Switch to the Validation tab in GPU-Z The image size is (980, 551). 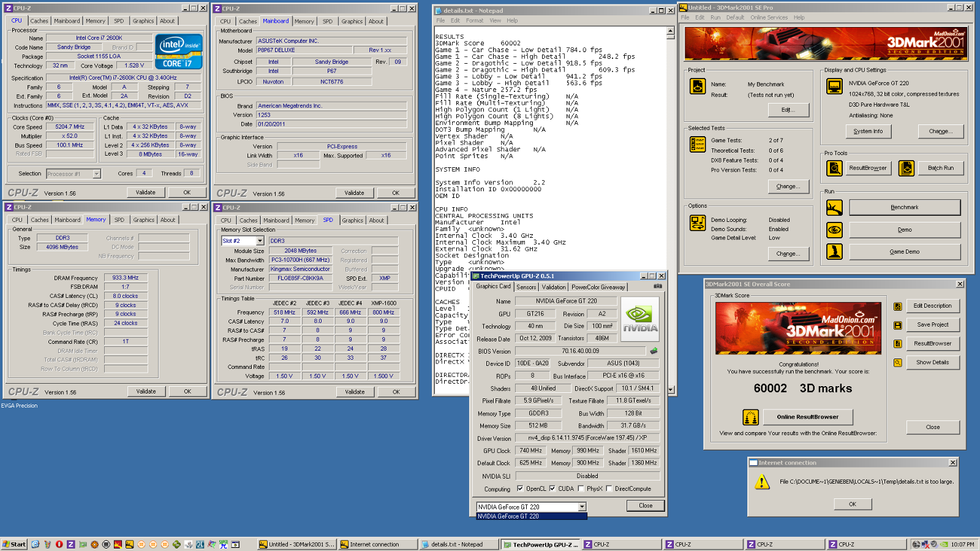(554, 287)
